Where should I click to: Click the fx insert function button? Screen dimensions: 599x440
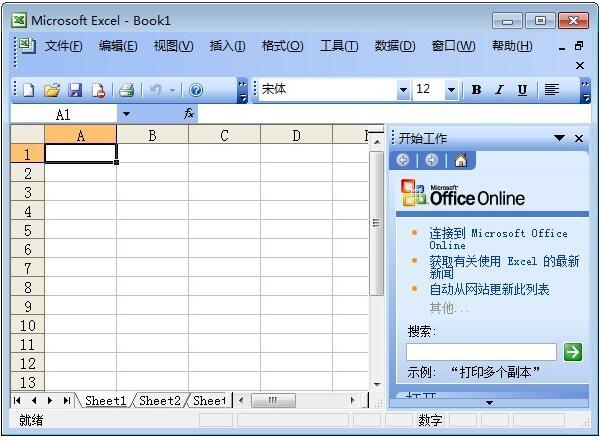coord(189,113)
